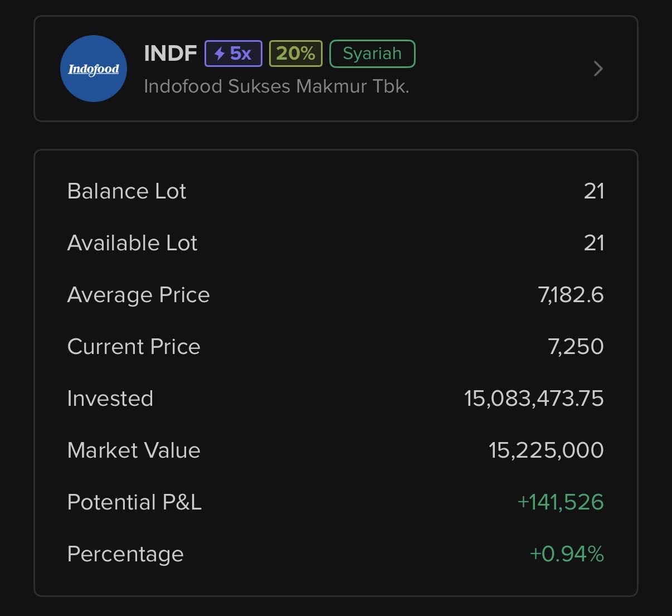Select the Market Value label

(134, 450)
